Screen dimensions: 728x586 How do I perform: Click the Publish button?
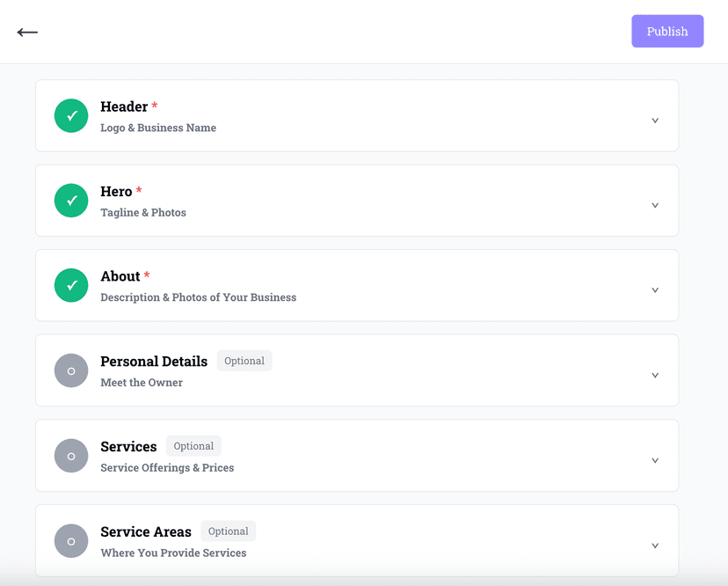tap(667, 31)
